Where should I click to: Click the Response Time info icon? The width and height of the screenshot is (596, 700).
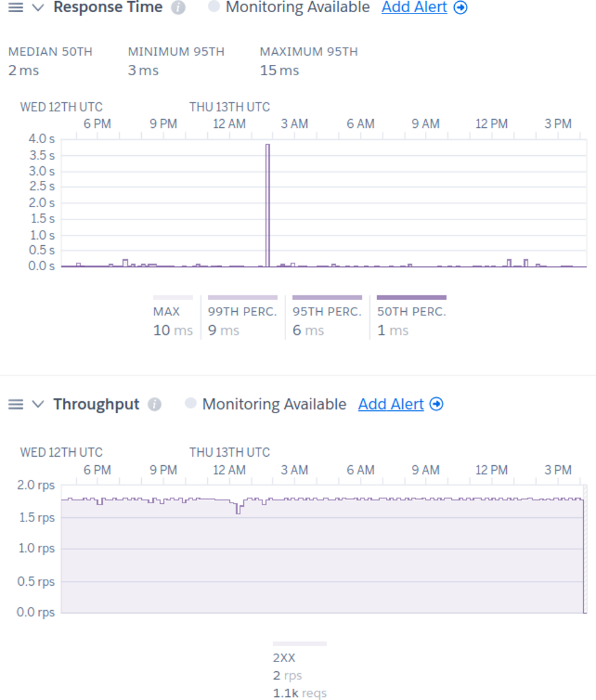click(178, 8)
